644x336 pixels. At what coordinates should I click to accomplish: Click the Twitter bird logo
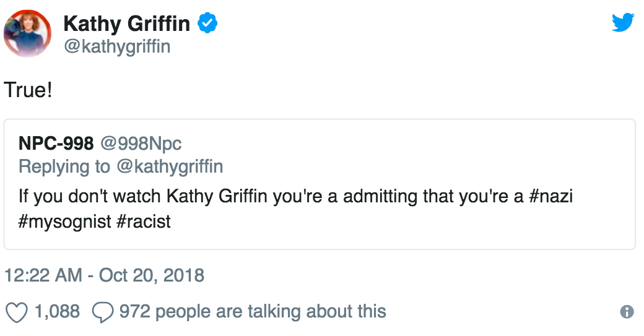[x=622, y=22]
